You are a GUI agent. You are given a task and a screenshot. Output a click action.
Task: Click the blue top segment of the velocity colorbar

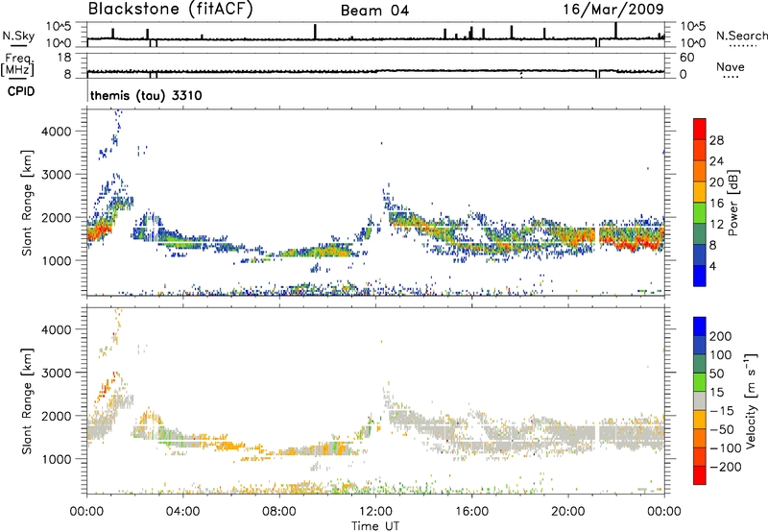click(x=700, y=326)
